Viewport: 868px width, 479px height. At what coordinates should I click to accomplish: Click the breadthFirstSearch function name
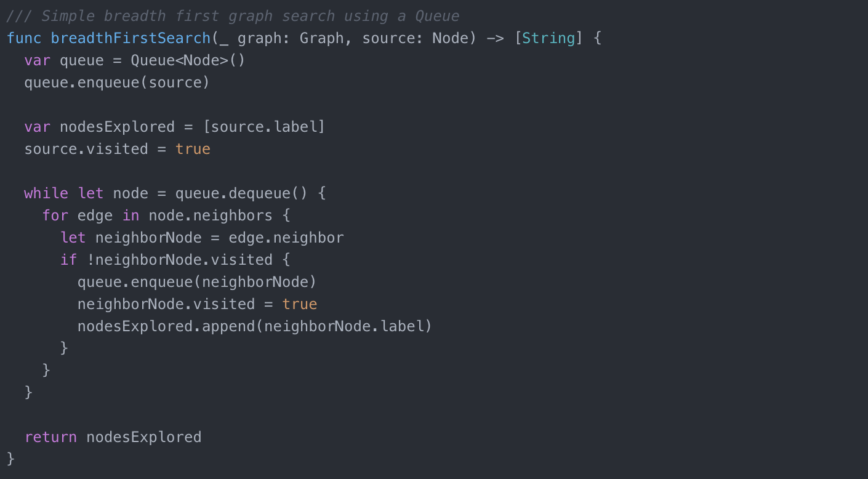coord(131,38)
